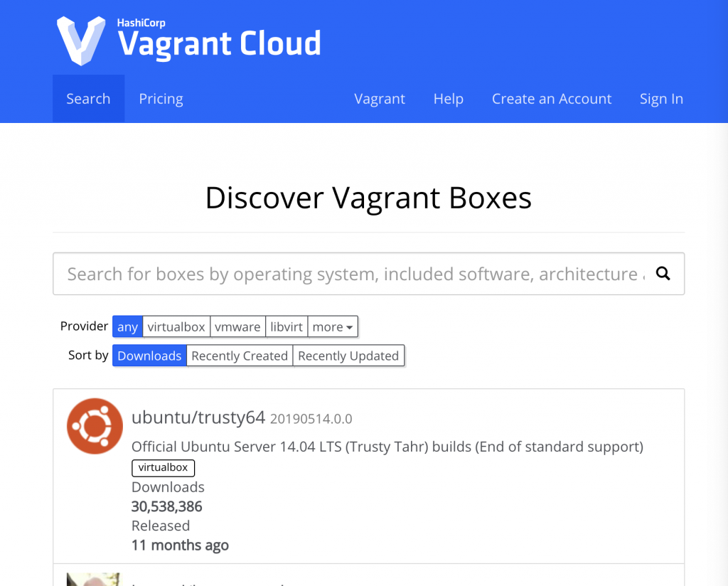Click the Vagrant V logo icon
Screen dimensions: 728x586
pyautogui.click(x=81, y=41)
